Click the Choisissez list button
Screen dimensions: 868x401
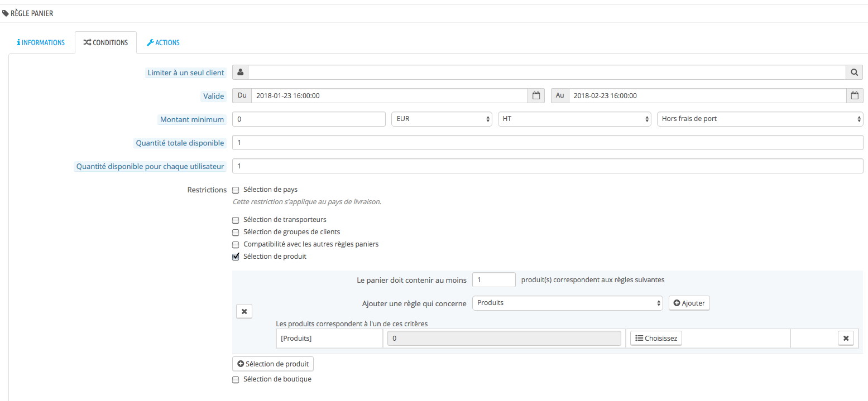tap(656, 338)
